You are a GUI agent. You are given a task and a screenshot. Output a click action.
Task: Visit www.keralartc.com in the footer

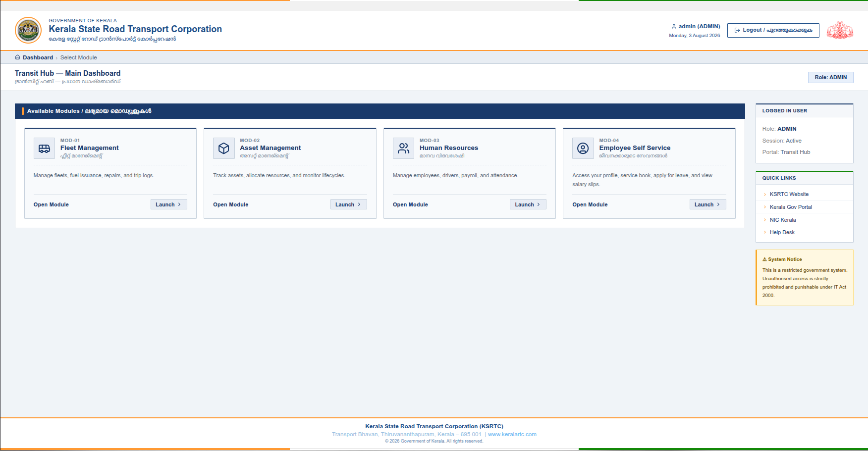coord(512,434)
